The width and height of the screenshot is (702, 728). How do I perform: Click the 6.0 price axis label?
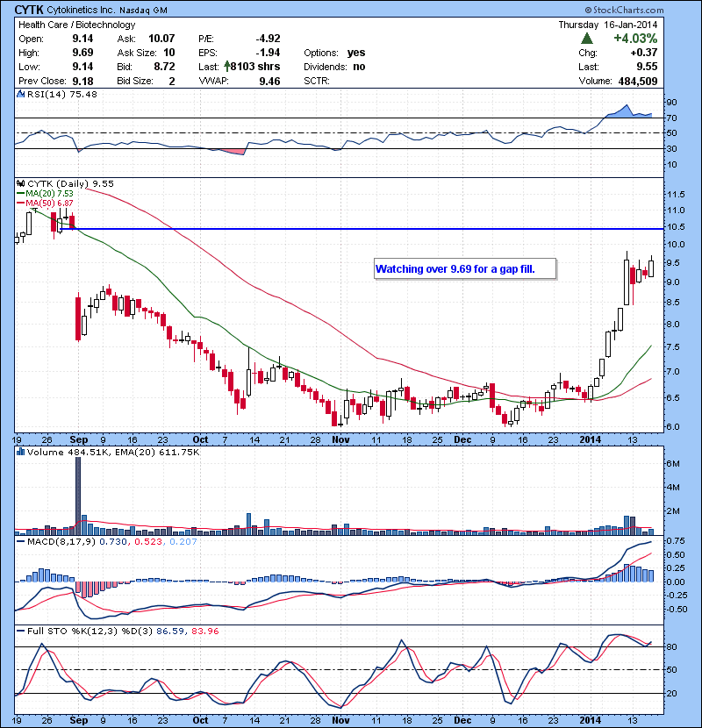673,426
